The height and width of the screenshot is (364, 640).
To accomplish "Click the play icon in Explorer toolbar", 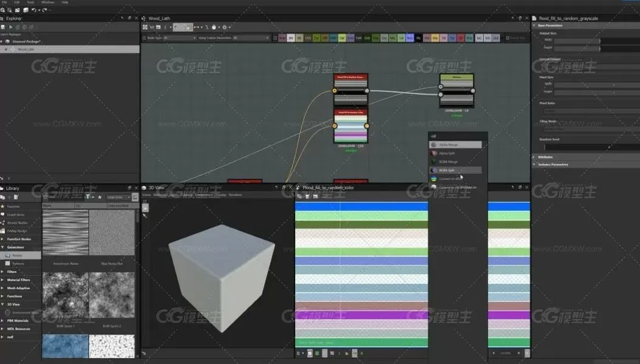I will pyautogui.click(x=11, y=27).
